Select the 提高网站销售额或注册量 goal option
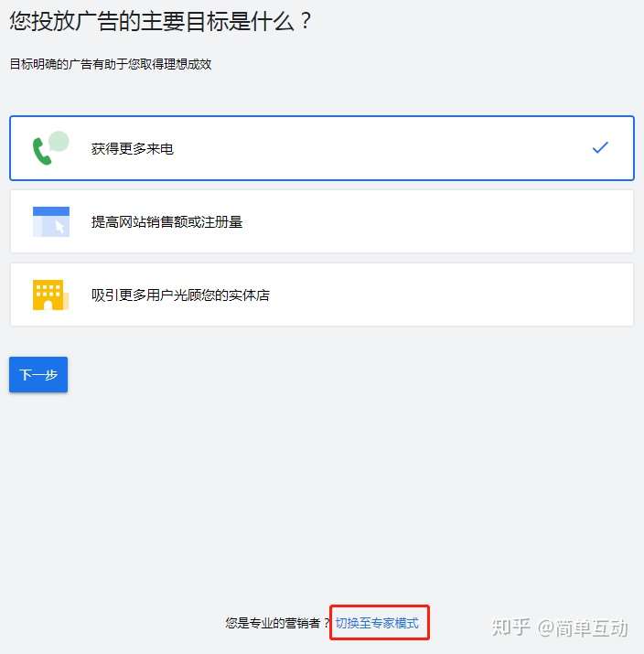Image resolution: width=644 pixels, height=654 pixels. [x=322, y=221]
